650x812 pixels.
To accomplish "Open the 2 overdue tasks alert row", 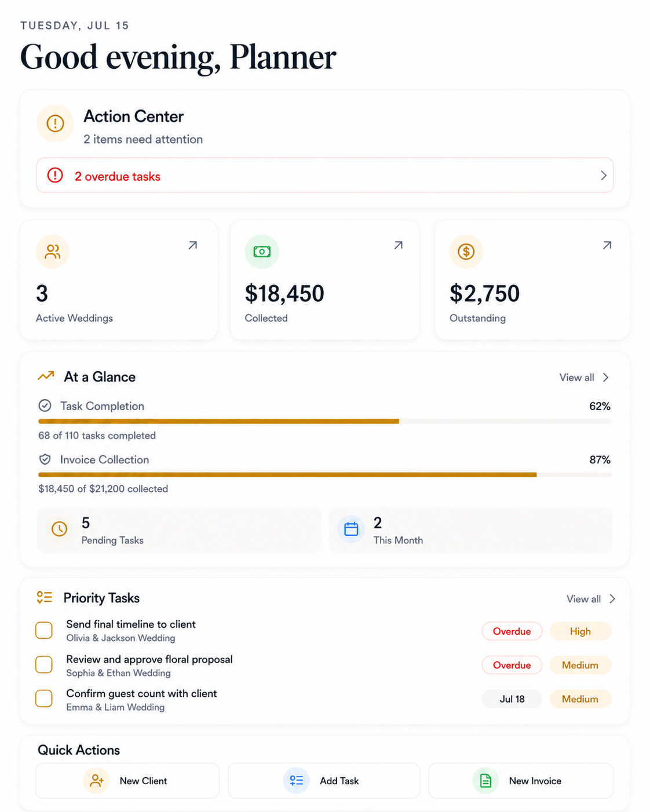I will pyautogui.click(x=325, y=175).
